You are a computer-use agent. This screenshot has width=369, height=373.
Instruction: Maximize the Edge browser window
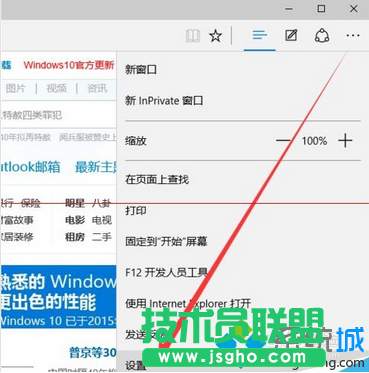pos(321,9)
